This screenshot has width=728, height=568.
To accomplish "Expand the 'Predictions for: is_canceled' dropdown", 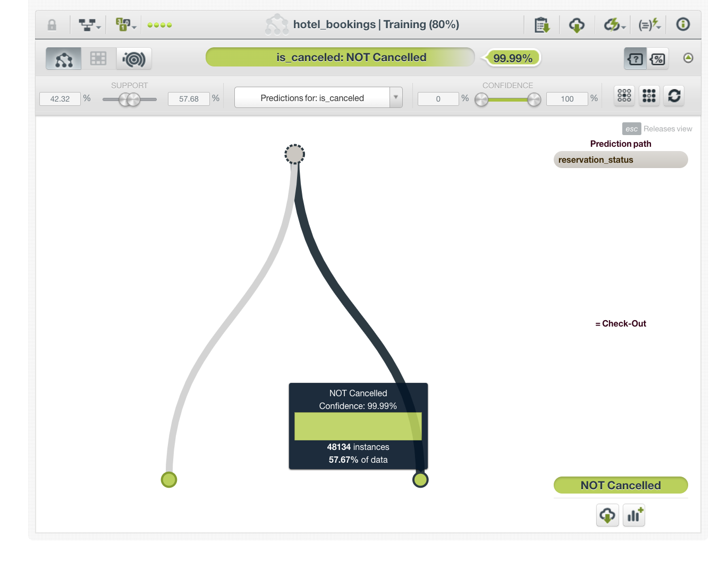I will 395,98.
